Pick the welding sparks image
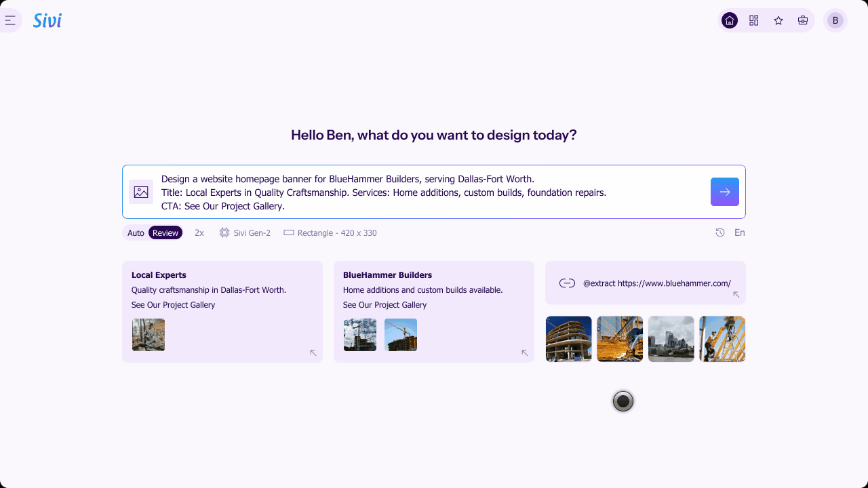 coord(620,339)
